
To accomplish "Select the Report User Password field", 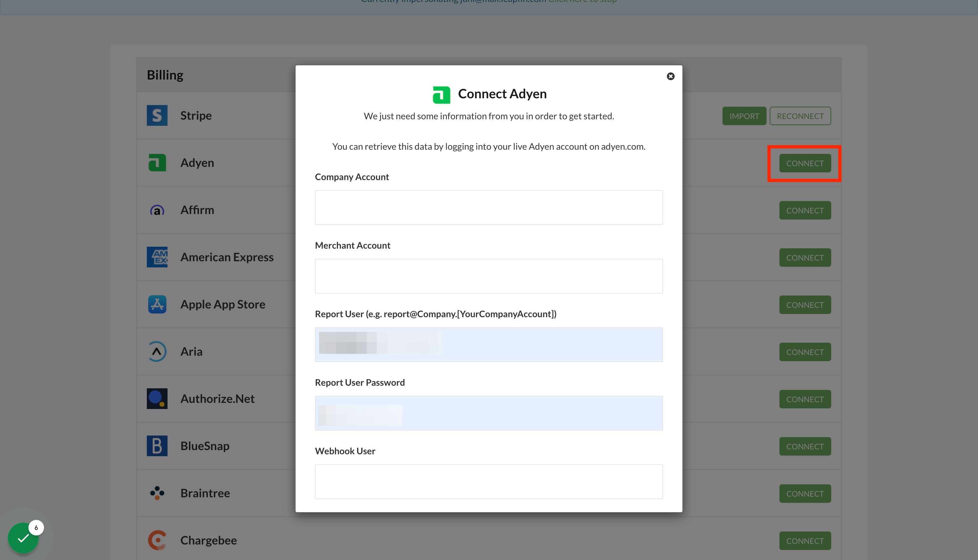I will click(489, 413).
